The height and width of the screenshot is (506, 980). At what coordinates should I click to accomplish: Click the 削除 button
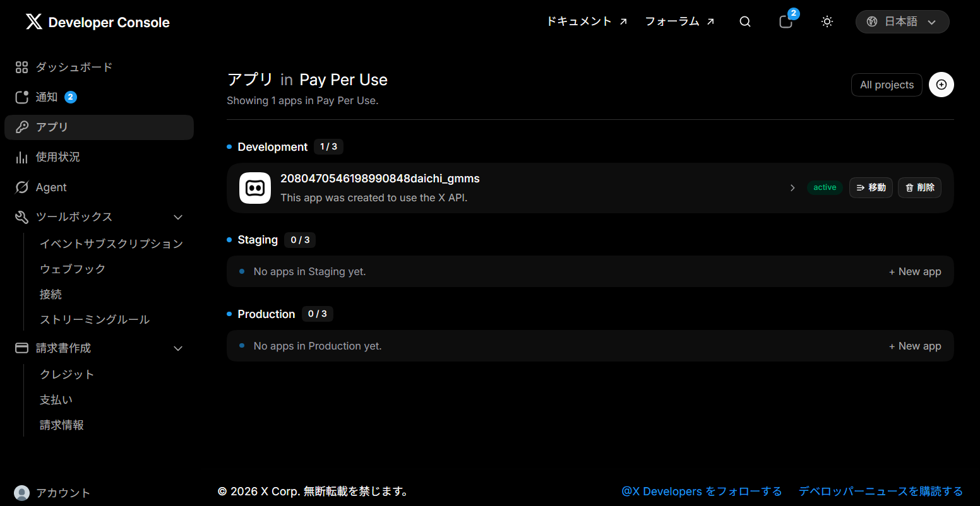click(x=919, y=187)
